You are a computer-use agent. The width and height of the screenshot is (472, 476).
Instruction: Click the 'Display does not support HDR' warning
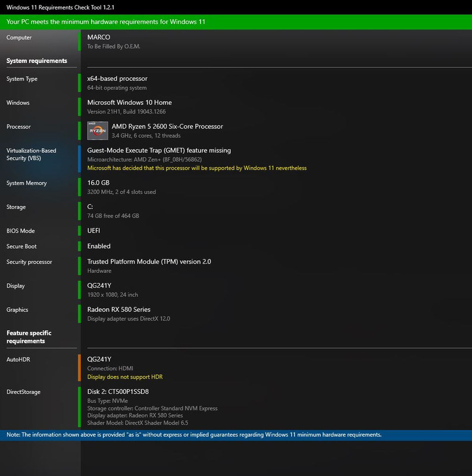pos(125,377)
